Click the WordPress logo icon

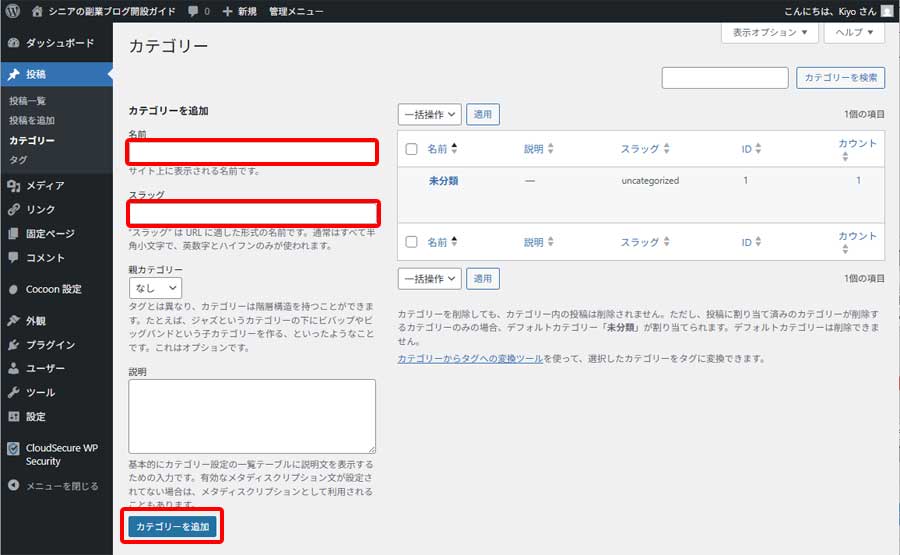click(x=12, y=11)
